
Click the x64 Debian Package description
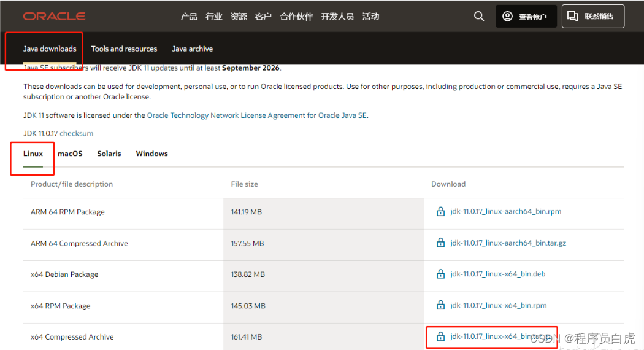64,274
